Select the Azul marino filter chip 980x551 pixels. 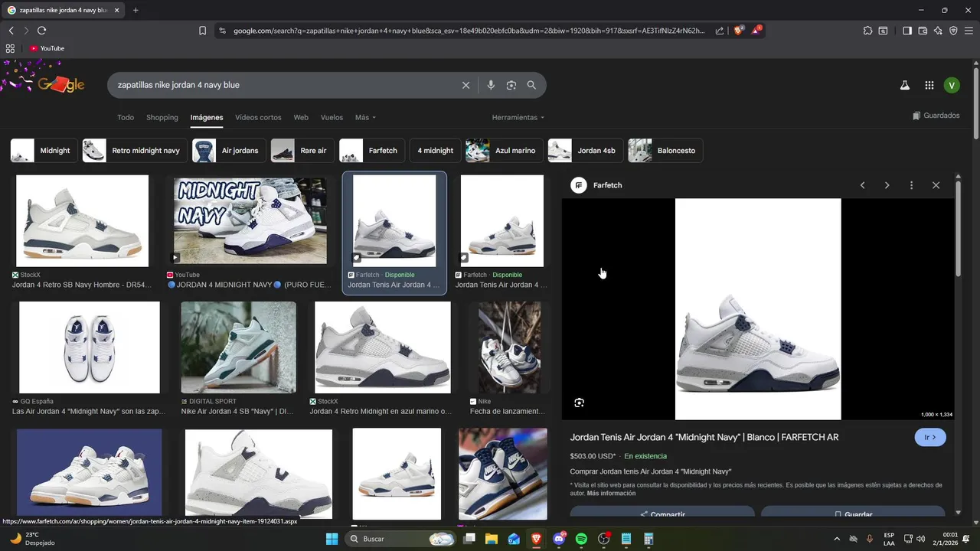505,151
